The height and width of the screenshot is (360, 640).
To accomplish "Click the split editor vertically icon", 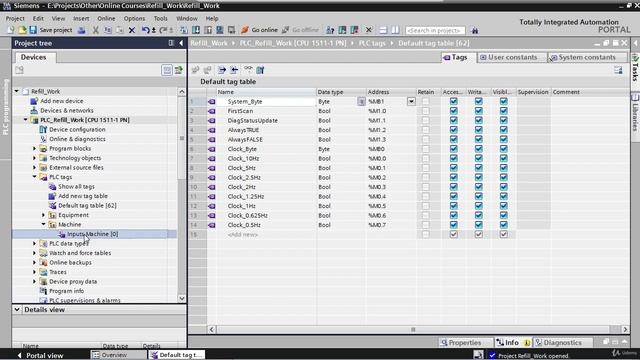I will click(x=395, y=30).
